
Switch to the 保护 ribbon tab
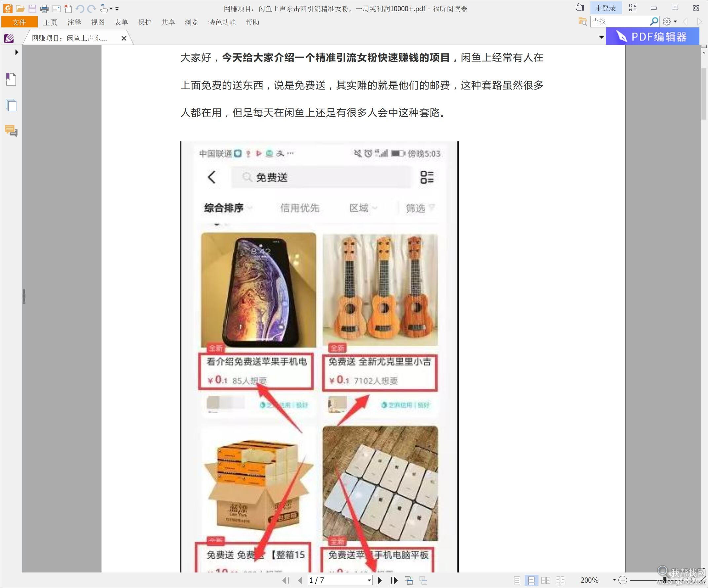pyautogui.click(x=145, y=22)
